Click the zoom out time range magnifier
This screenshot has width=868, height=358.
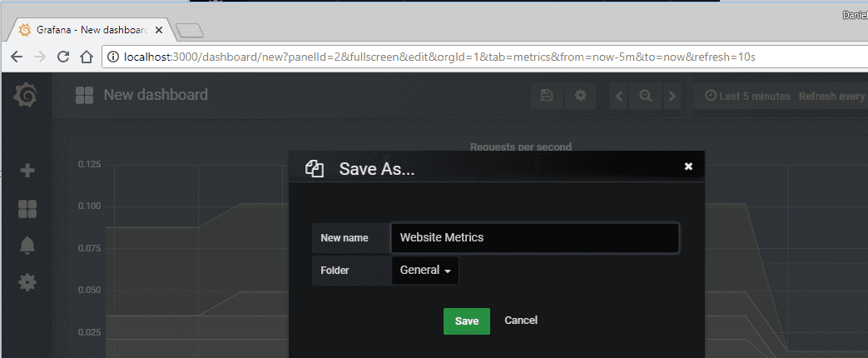pos(646,96)
